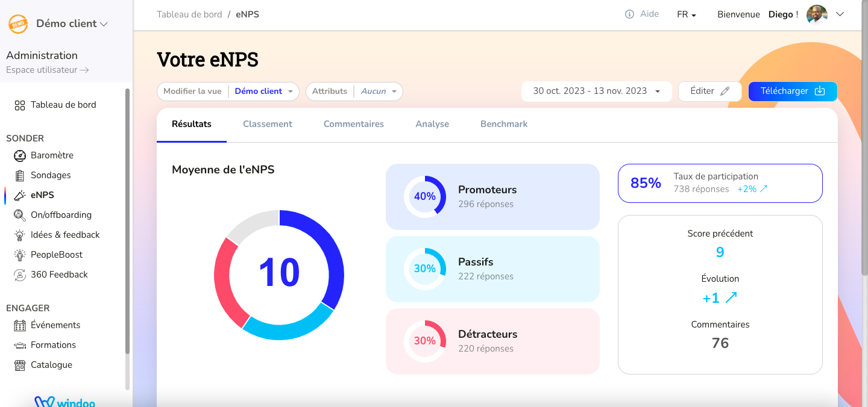
Task: Click the 360 Feedback circular icon
Action: 20,275
